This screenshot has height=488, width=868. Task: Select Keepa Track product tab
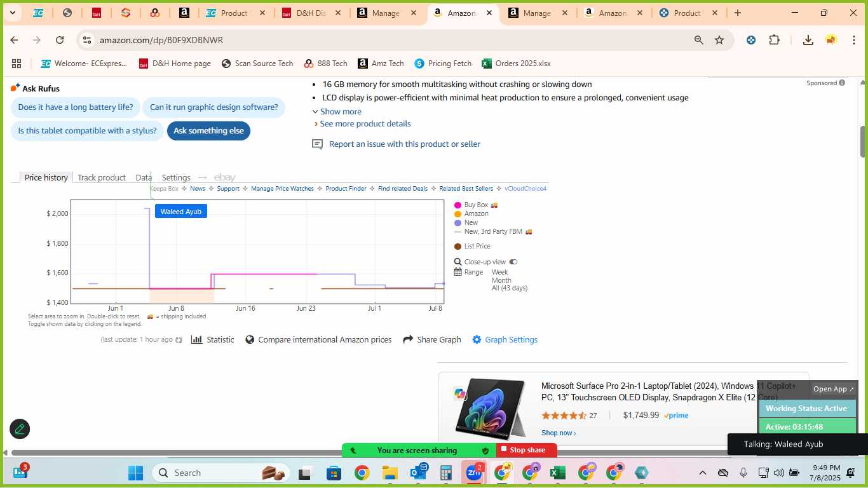[x=102, y=177]
